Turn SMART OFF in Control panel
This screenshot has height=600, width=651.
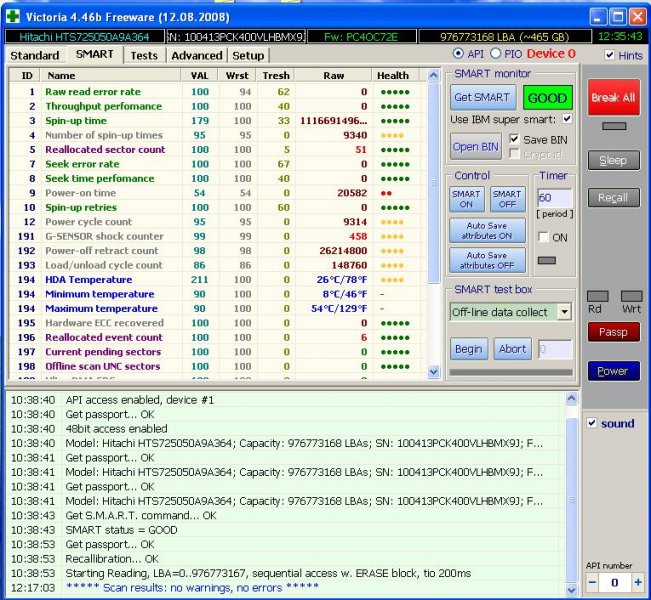(x=507, y=199)
